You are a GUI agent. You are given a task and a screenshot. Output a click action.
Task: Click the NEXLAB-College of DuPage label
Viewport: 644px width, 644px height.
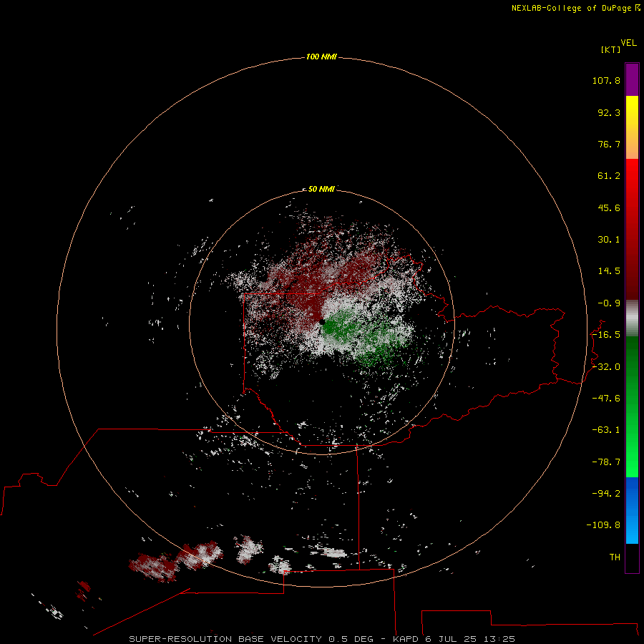(575, 8)
